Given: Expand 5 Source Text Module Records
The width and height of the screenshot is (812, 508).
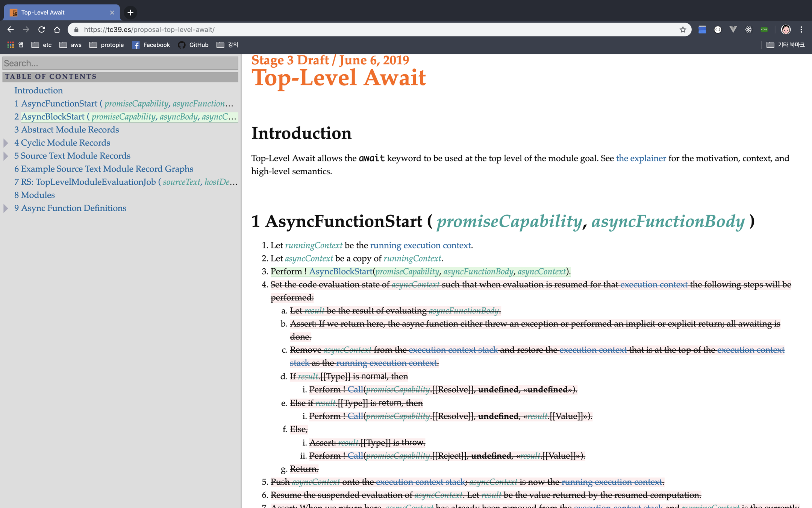Looking at the screenshot, I should tap(6, 156).
